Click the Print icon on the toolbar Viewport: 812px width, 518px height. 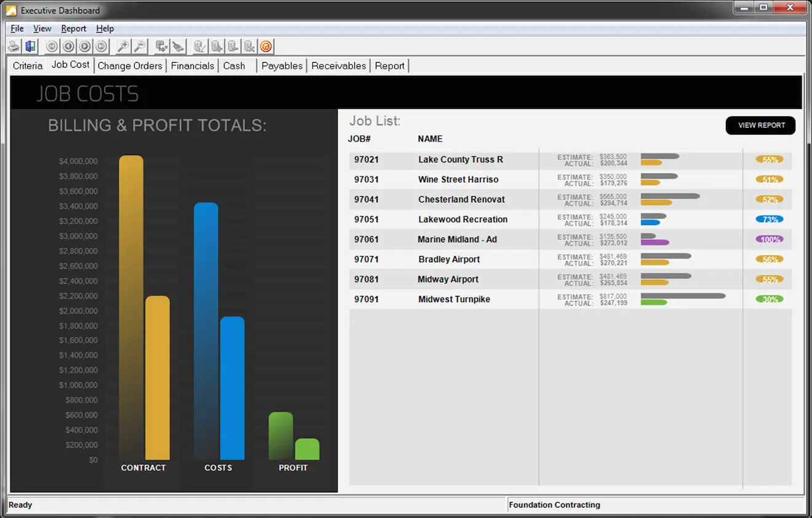[14, 46]
